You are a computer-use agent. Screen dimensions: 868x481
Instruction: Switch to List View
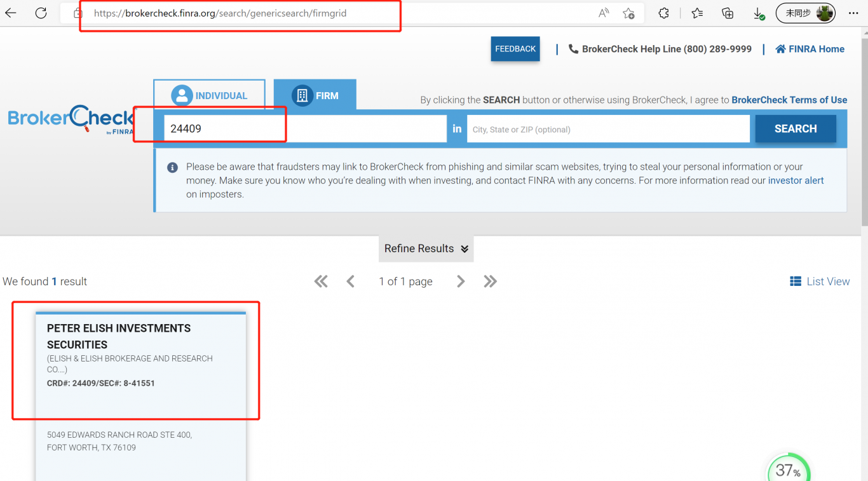820,281
